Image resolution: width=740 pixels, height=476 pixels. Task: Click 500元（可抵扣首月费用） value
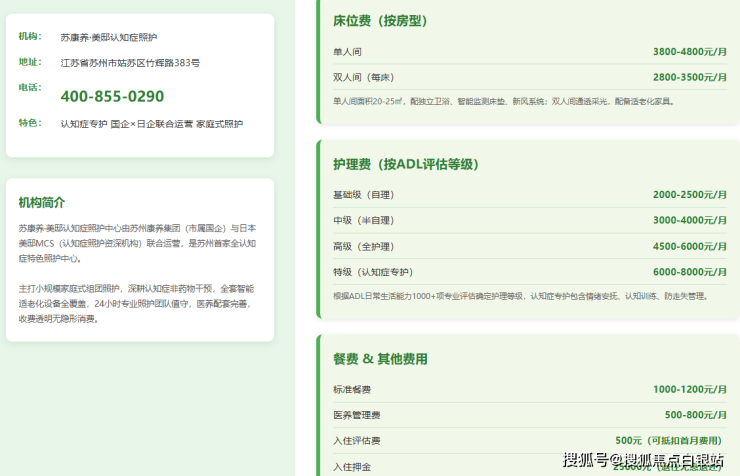[669, 441]
